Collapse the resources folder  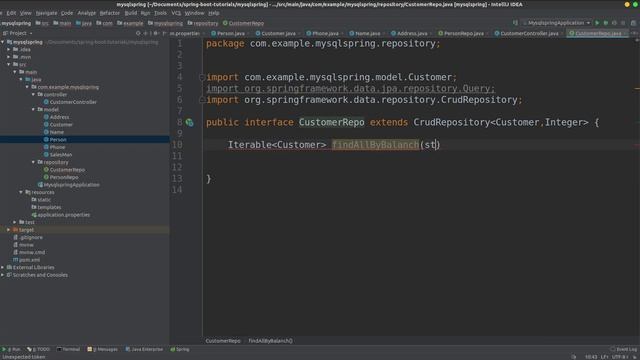21,192
